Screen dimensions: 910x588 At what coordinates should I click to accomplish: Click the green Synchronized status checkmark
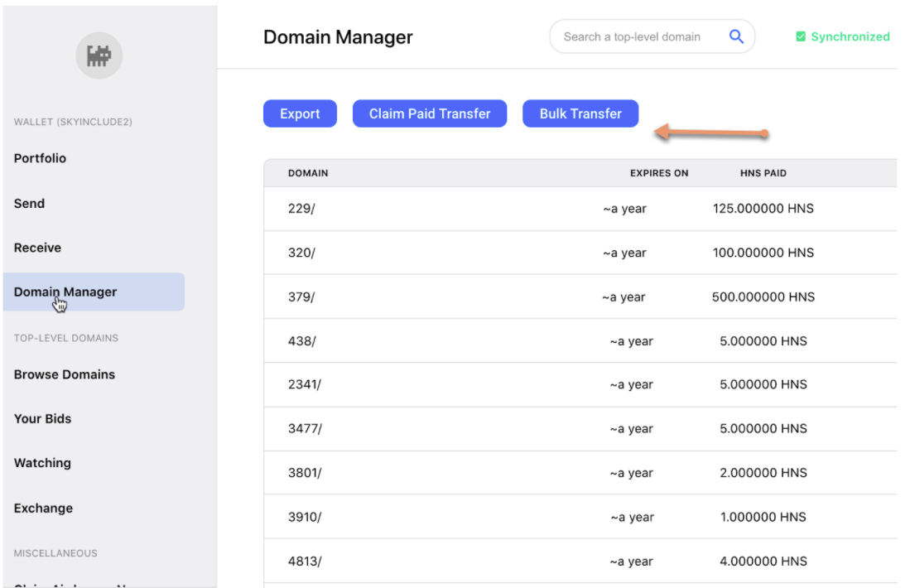click(800, 36)
